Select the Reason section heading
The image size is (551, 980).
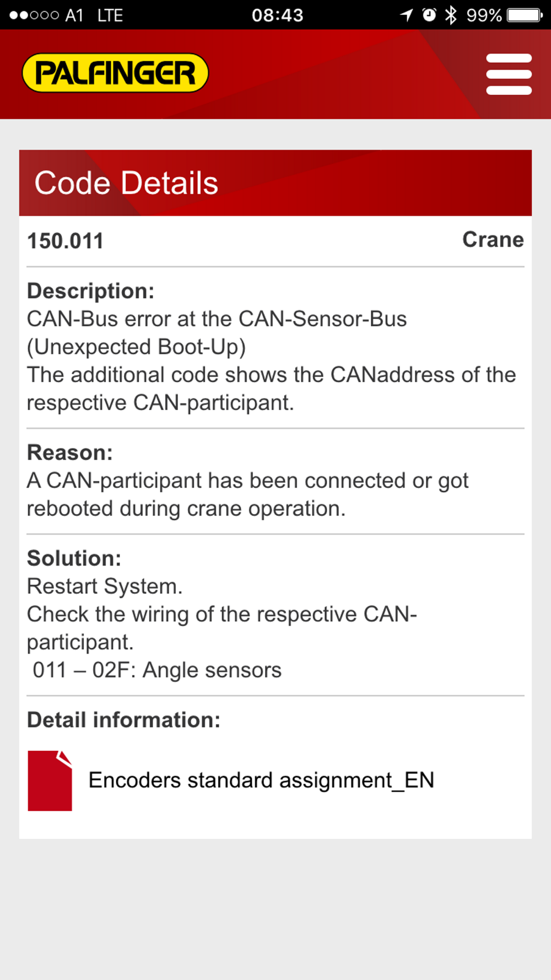[70, 453]
